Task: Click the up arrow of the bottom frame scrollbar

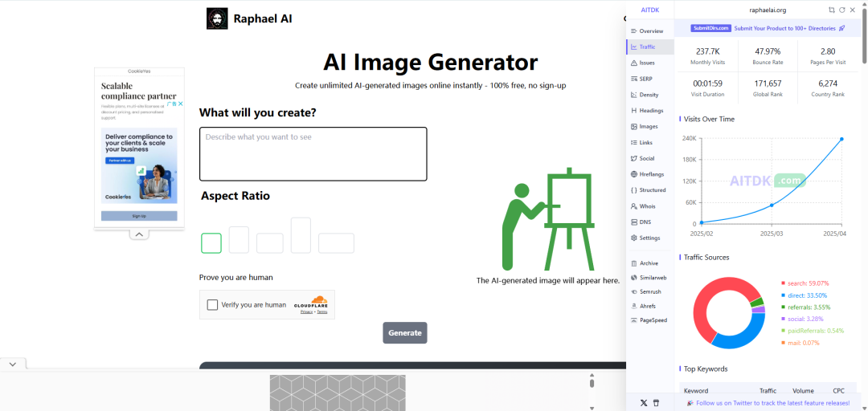Action: pos(592,376)
